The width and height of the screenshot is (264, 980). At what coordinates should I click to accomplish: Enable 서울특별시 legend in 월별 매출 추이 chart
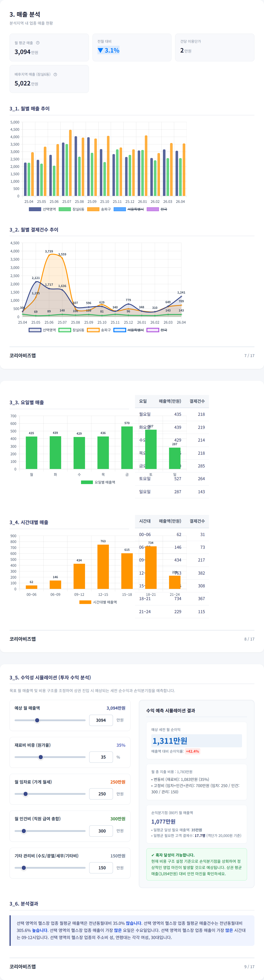click(129, 209)
